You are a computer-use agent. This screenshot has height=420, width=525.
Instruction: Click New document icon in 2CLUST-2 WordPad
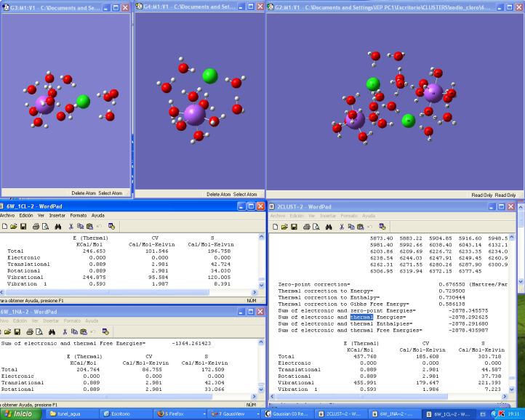274,227
